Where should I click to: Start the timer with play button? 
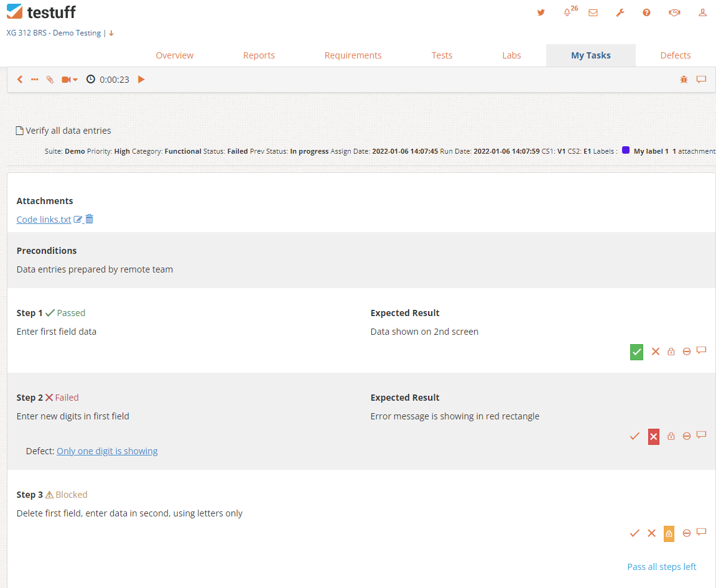pos(141,80)
